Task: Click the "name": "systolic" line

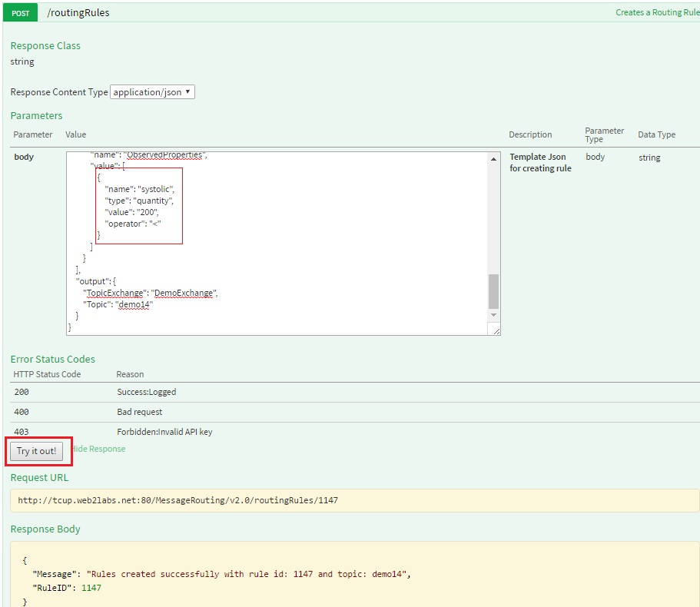Action: [x=139, y=189]
